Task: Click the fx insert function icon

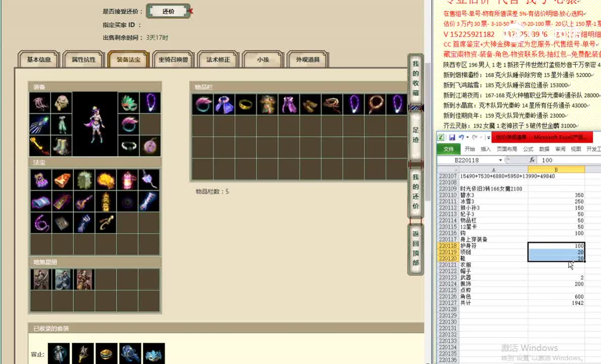Action: point(532,160)
